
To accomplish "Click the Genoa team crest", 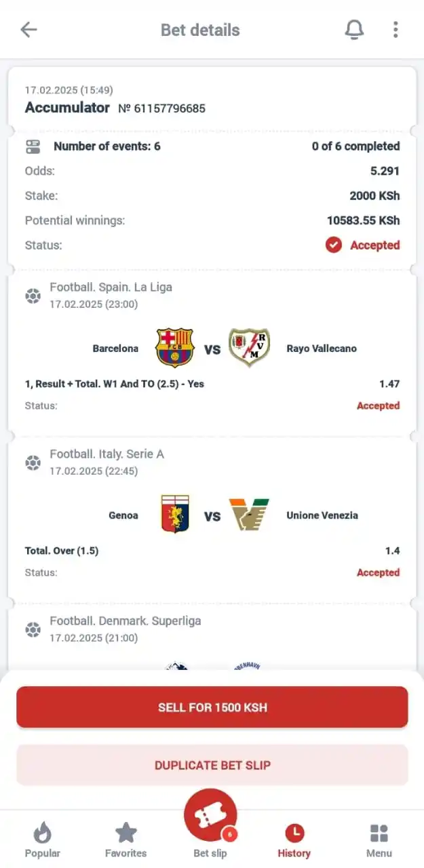I will click(x=175, y=515).
